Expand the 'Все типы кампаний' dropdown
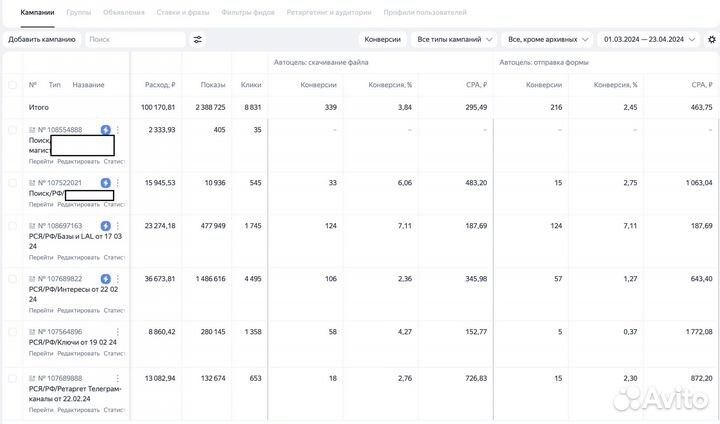The height and width of the screenshot is (424, 720). coord(455,40)
